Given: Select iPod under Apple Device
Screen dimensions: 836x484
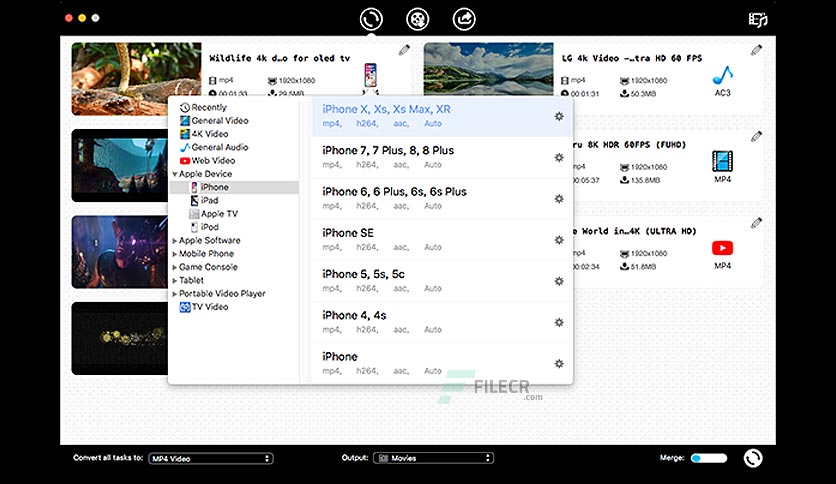Looking at the screenshot, I should pos(205,227).
